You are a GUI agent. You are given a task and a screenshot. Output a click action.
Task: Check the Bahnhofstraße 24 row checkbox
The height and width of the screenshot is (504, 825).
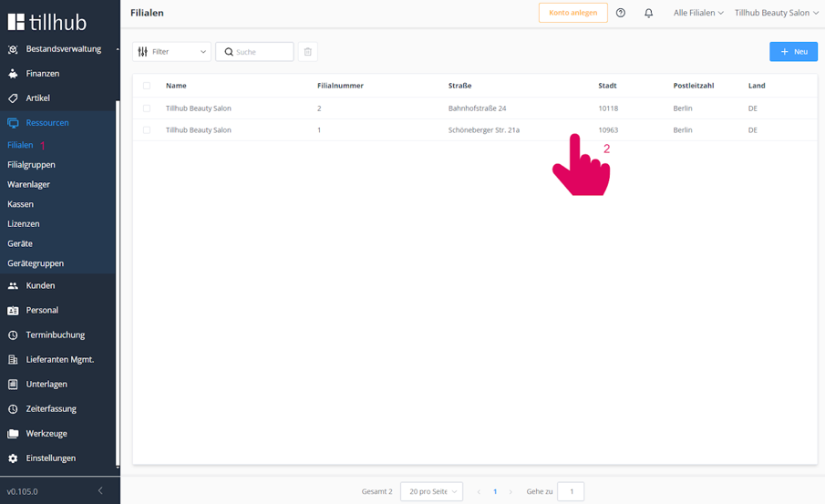[x=147, y=108]
